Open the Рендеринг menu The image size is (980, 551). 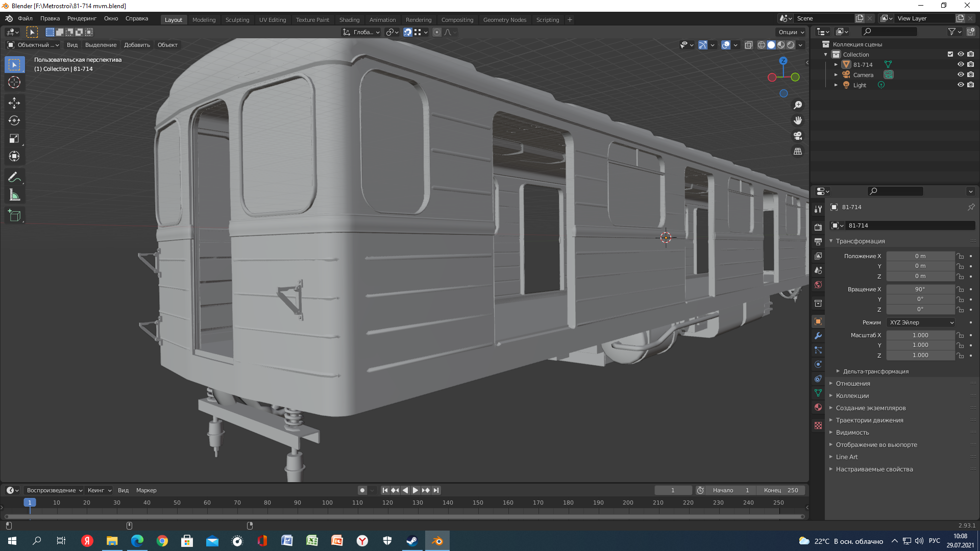[x=82, y=18]
